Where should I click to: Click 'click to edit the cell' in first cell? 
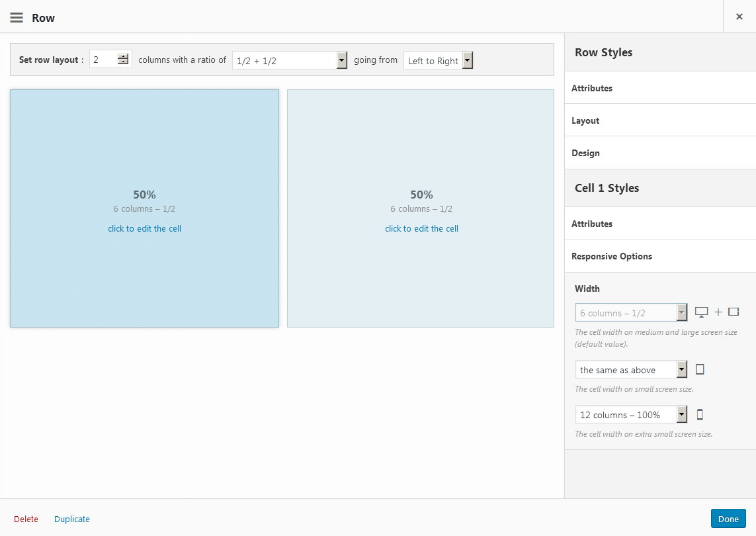[x=145, y=229]
